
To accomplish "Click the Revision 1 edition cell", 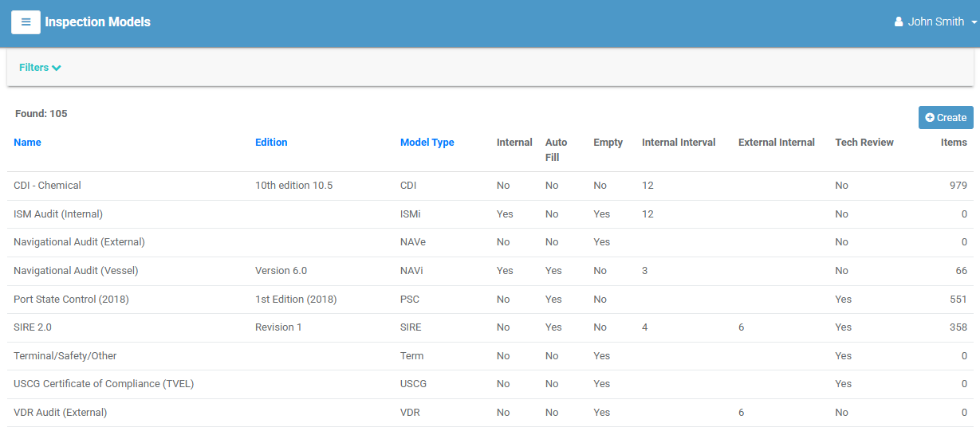I will [x=278, y=327].
